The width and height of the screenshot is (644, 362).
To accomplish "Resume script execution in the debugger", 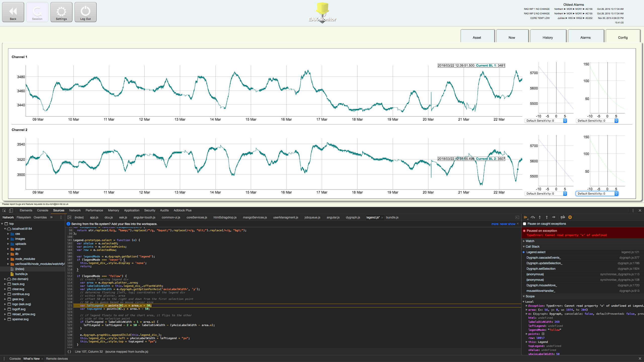I will click(x=525, y=217).
